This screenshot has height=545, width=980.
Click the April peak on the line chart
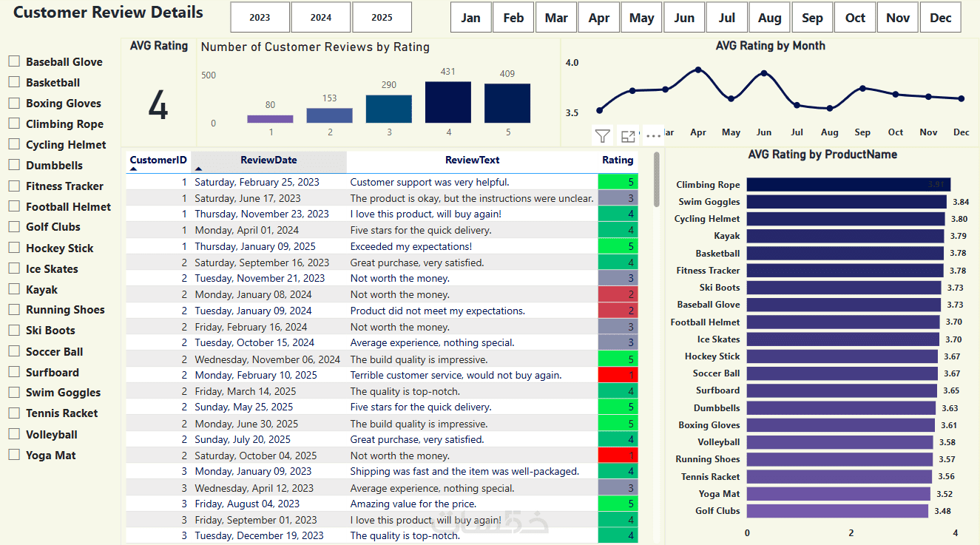coord(698,70)
